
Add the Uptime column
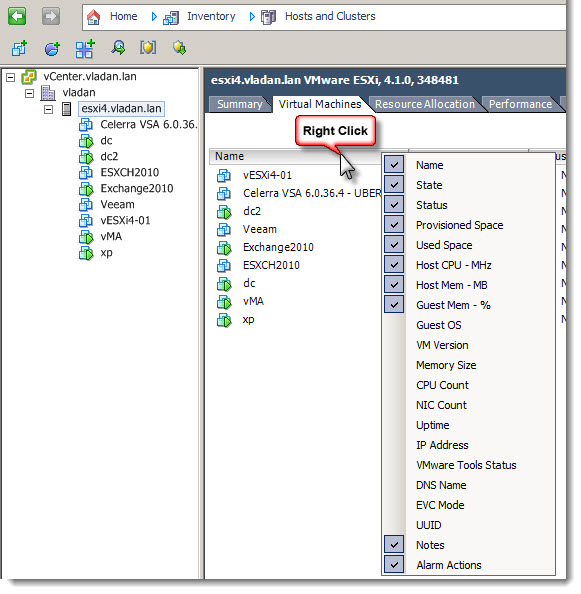(x=433, y=425)
